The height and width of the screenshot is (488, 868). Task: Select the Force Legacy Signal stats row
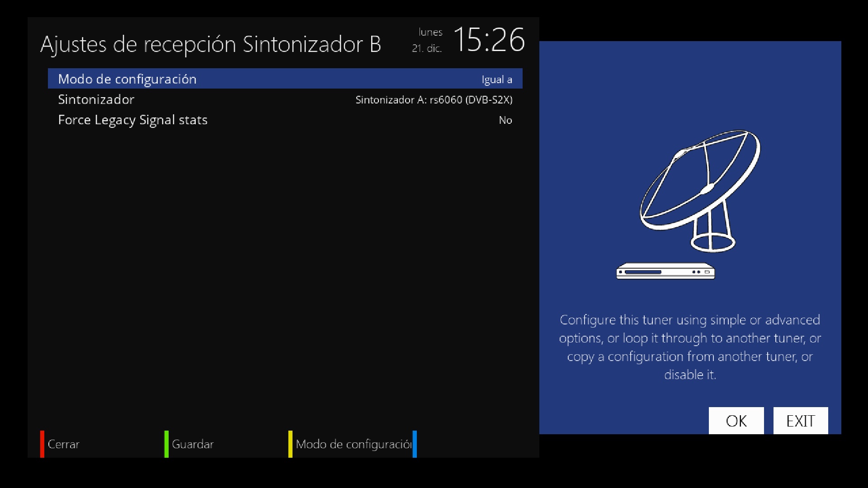coord(285,120)
